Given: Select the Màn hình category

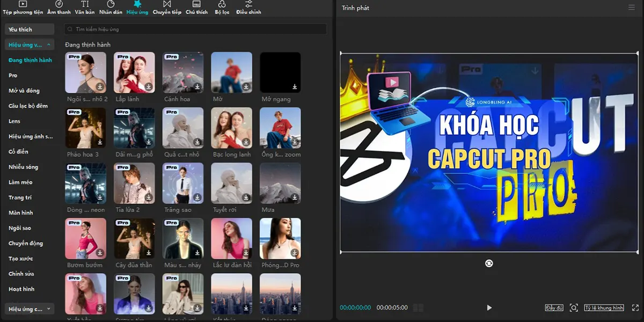Looking at the screenshot, I should pos(20,213).
